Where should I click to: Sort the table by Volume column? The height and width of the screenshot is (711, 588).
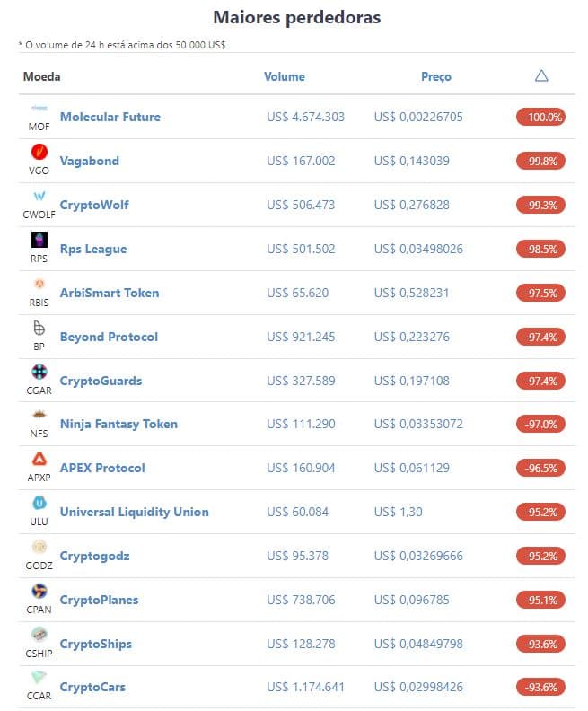point(285,76)
